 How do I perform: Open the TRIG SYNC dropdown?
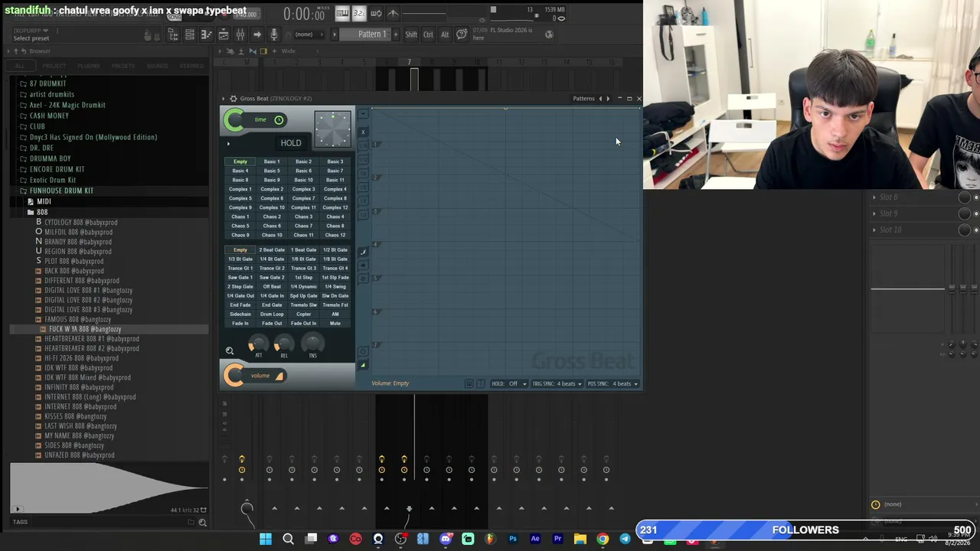557,384
